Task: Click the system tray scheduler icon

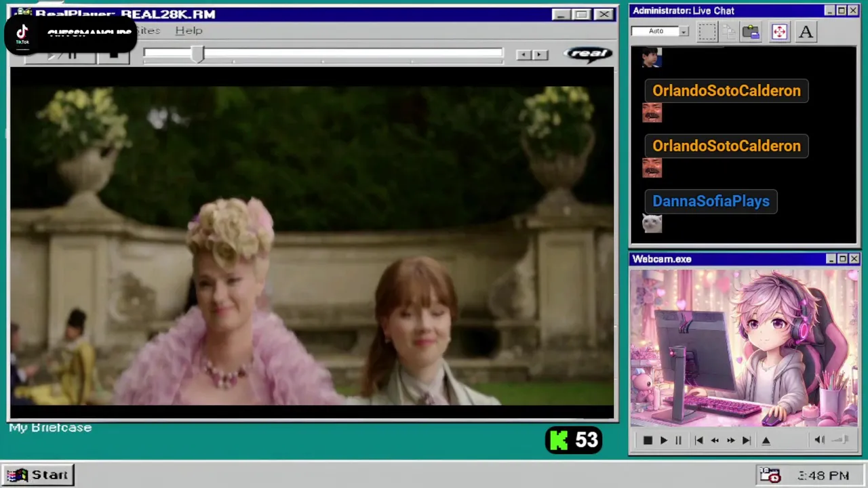Action: tap(770, 475)
